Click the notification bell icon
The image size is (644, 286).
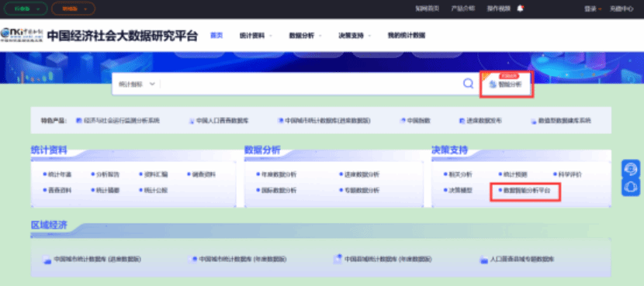(x=521, y=9)
